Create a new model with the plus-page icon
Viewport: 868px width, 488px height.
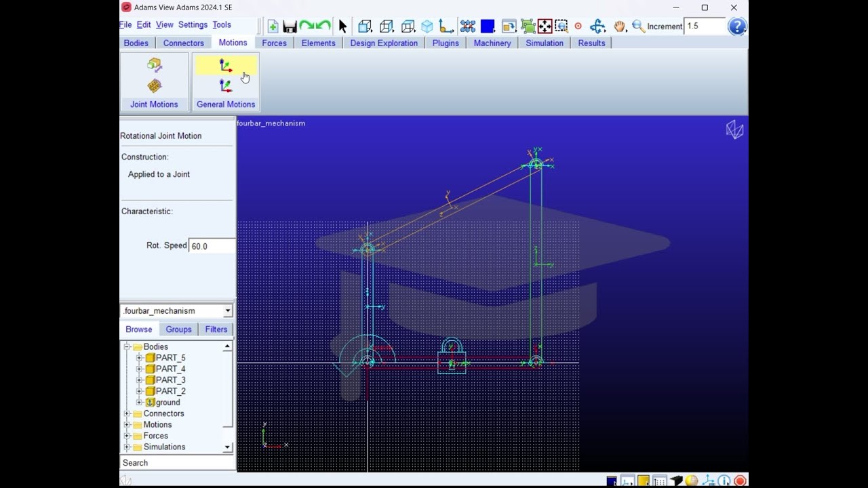coord(273,26)
